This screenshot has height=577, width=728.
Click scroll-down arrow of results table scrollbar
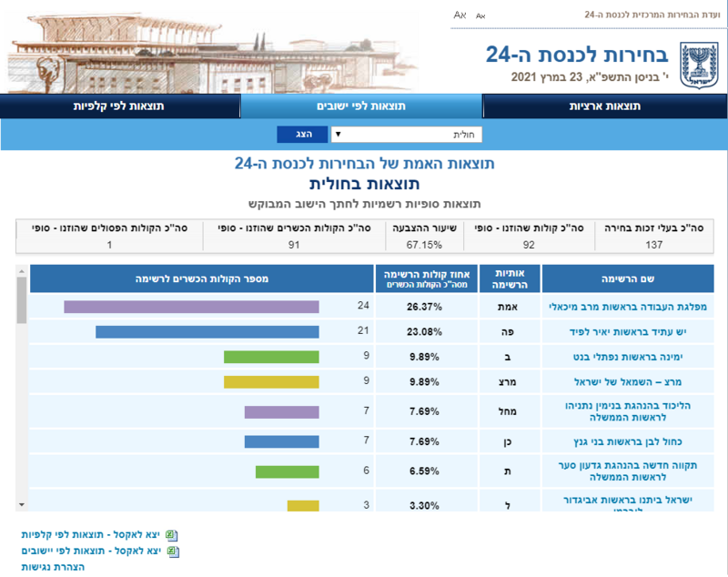[x=21, y=504]
